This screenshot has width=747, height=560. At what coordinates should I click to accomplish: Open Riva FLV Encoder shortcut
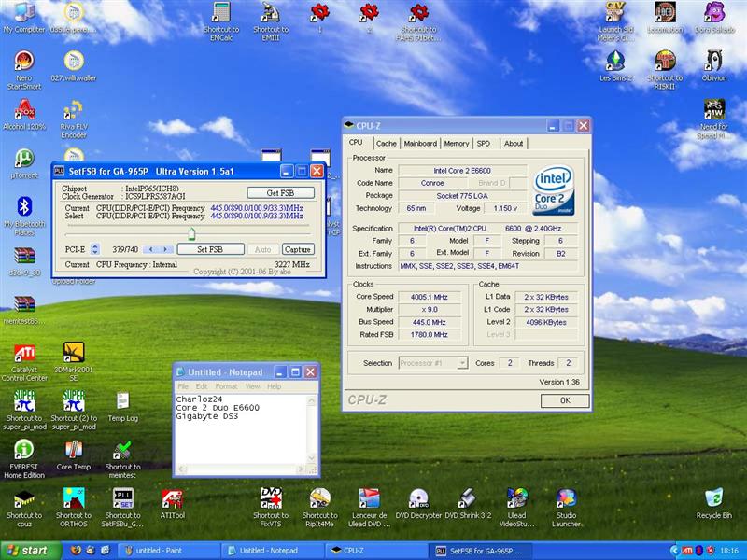(x=74, y=119)
